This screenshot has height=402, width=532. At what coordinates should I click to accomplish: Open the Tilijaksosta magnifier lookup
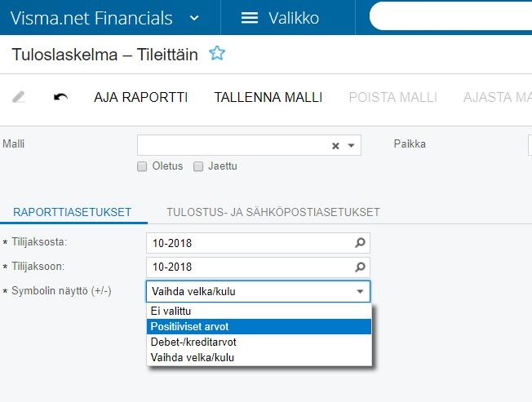[x=360, y=243]
